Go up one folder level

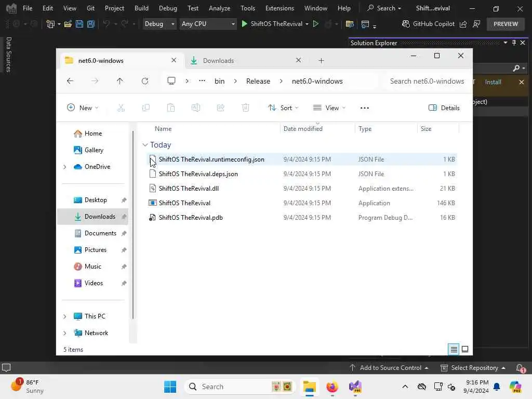pos(120,81)
